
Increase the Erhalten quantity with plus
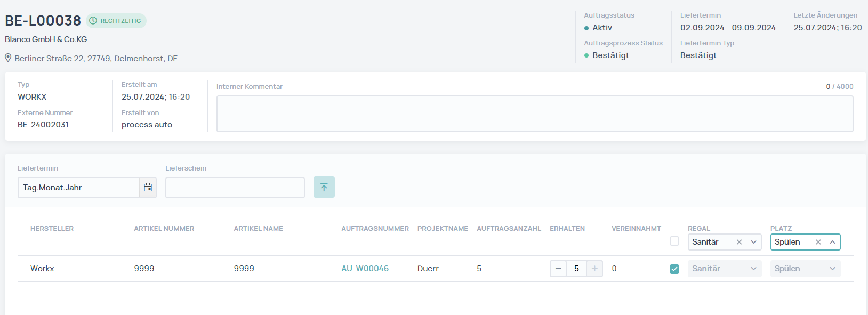(x=594, y=269)
